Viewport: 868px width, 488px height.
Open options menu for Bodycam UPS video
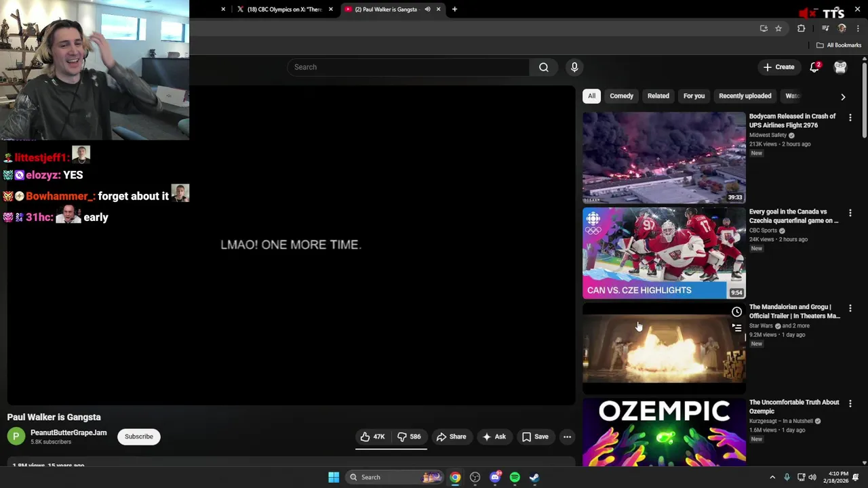pyautogui.click(x=850, y=117)
